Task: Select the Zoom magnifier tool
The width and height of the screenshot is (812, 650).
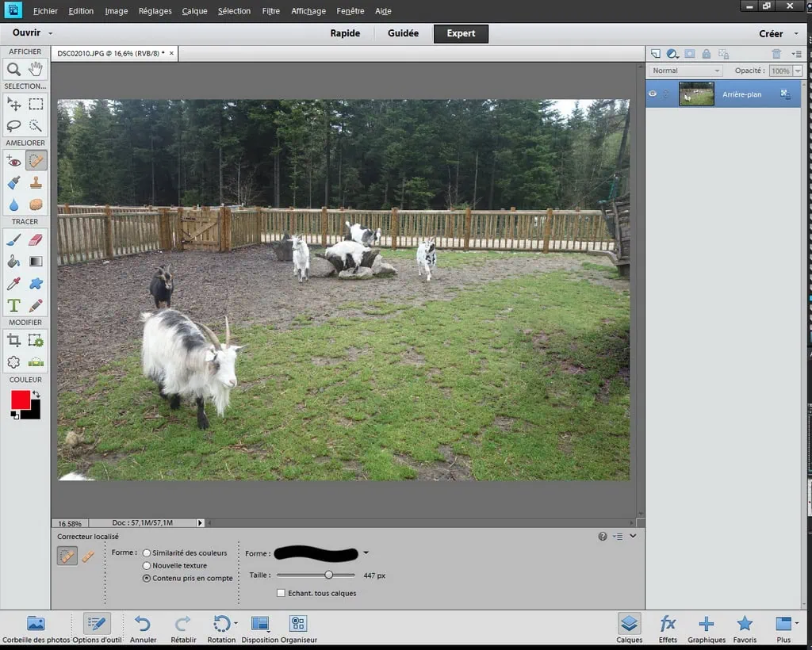Action: click(14, 69)
